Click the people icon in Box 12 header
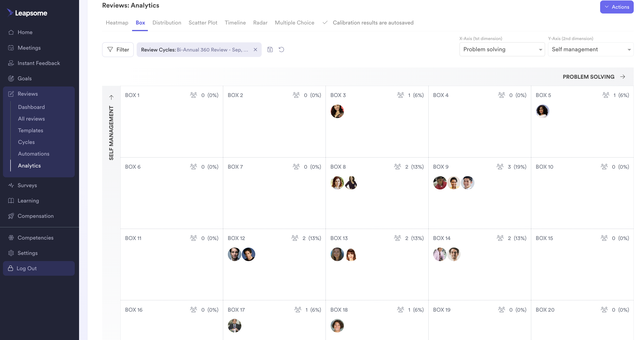This screenshot has height=340, width=644. [x=295, y=238]
